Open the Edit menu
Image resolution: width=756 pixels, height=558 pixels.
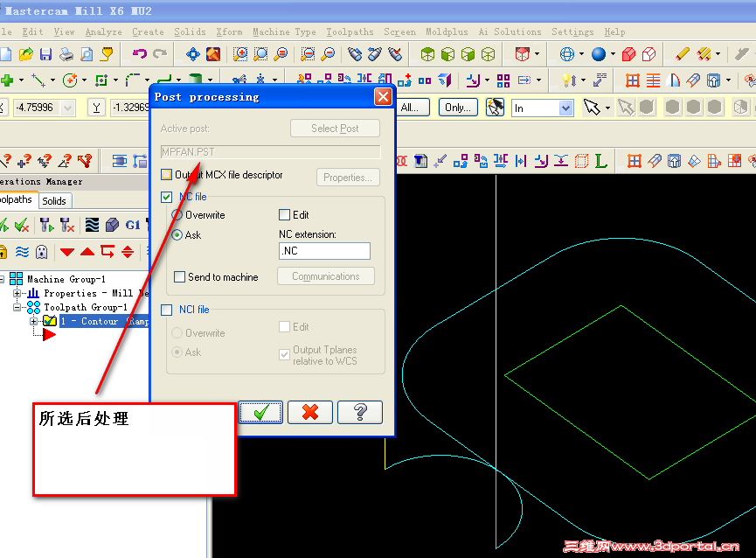tap(32, 31)
